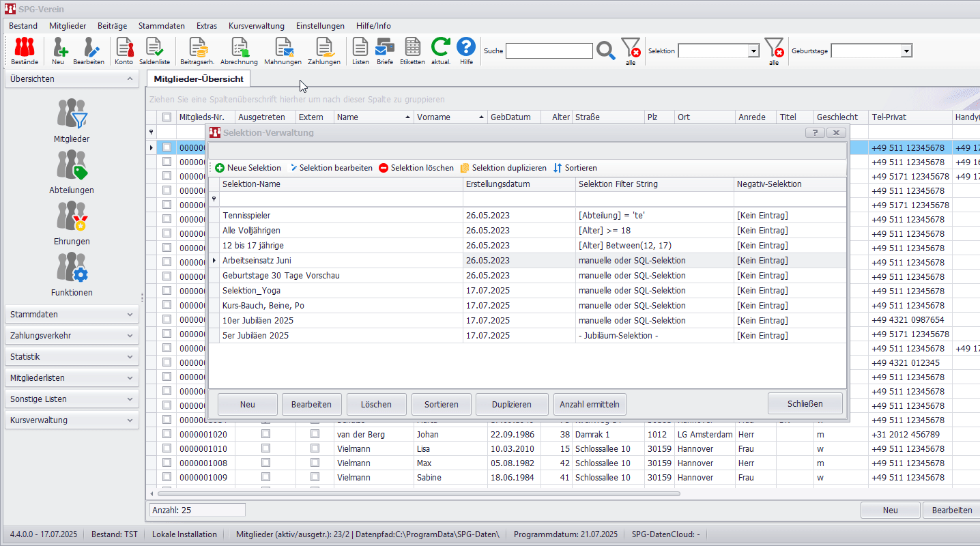Click the Anzahl ermitteln button
This screenshot has height=546, width=980.
point(589,404)
